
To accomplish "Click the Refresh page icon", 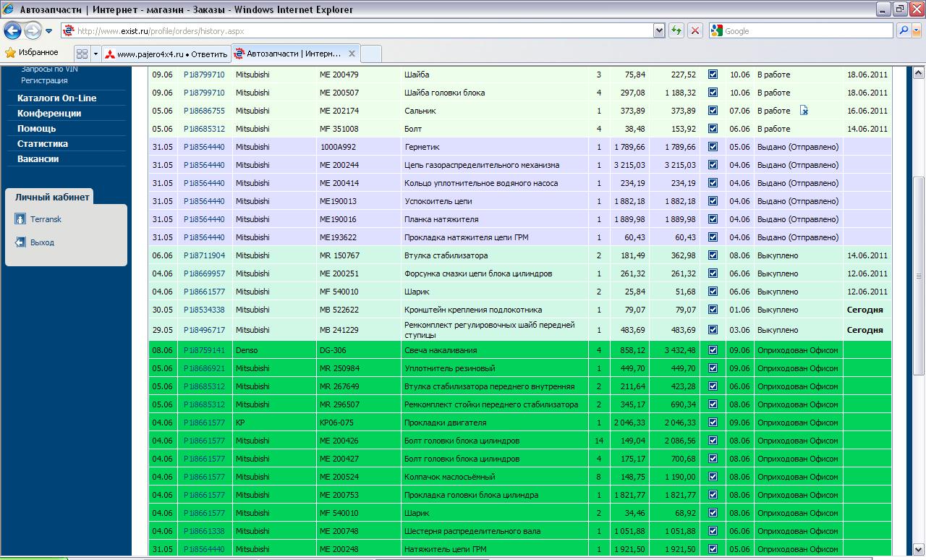I will coord(676,30).
